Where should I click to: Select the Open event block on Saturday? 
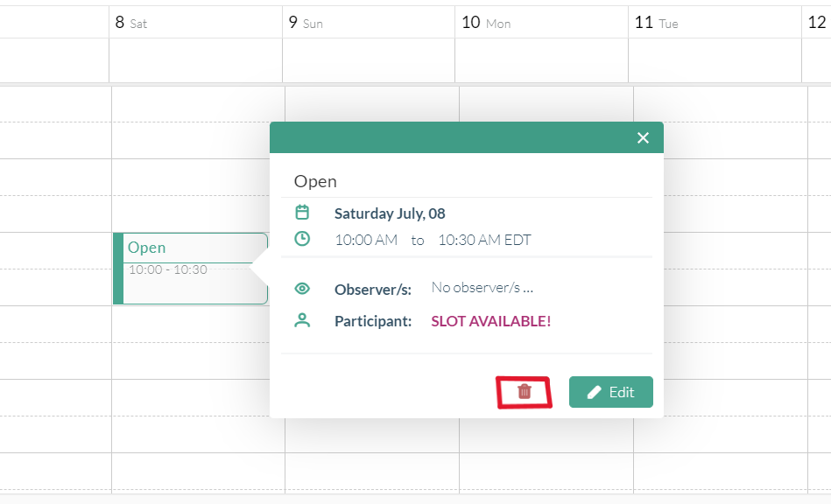pos(188,267)
